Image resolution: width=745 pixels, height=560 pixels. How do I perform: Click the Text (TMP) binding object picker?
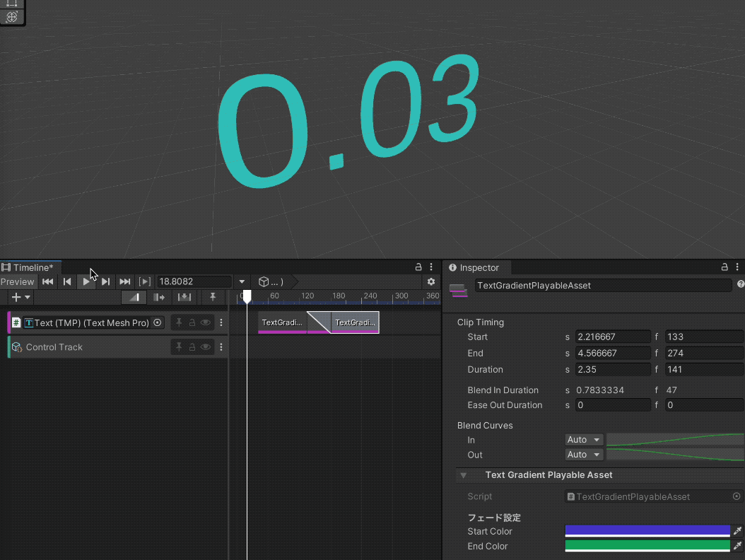click(158, 322)
